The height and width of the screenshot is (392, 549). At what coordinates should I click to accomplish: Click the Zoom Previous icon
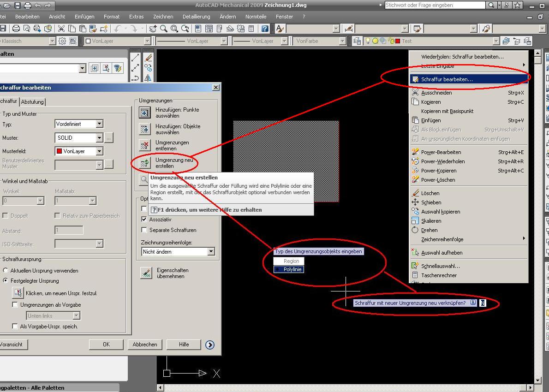click(x=185, y=29)
